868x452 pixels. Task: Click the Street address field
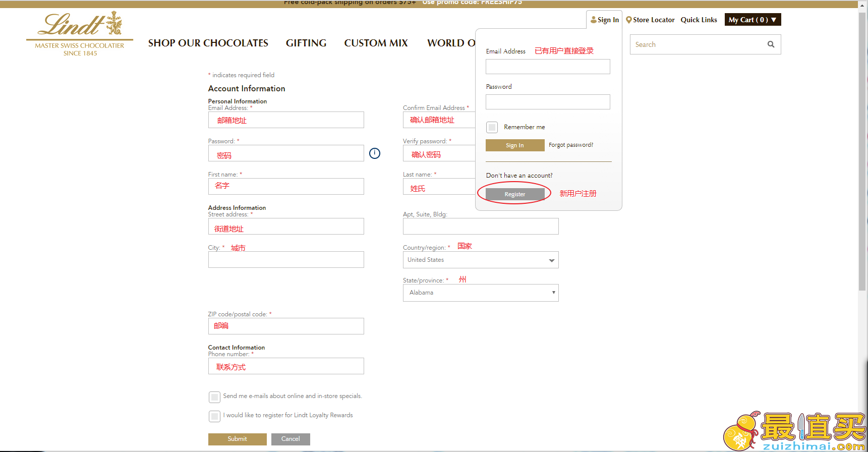click(286, 227)
